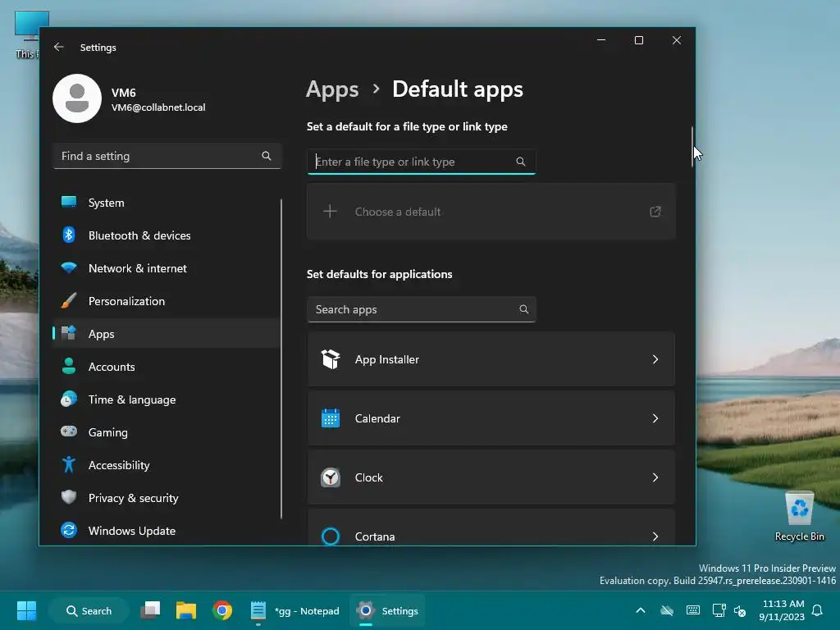Click the Settings taskbar button
Image resolution: width=840 pixels, height=630 pixels.
(x=387, y=610)
